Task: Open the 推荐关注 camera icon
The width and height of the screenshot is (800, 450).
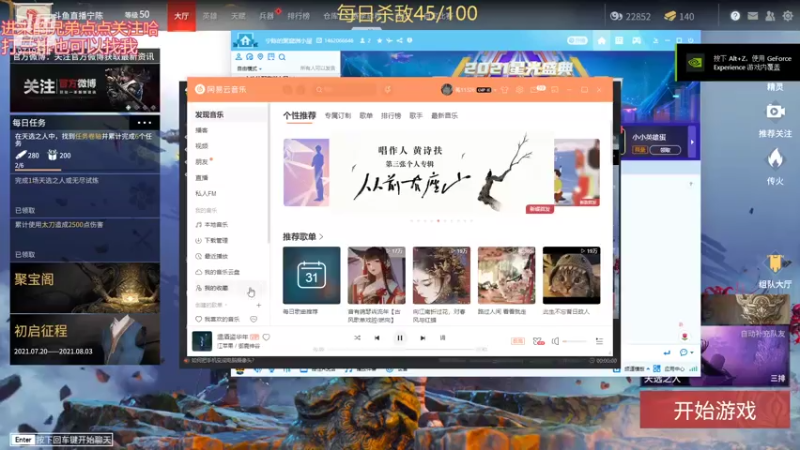Action: point(775,112)
